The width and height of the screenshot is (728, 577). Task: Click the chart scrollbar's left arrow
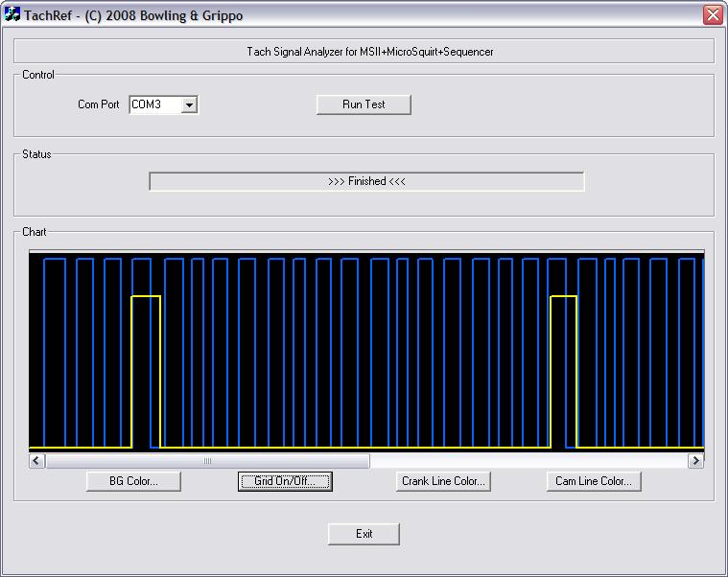point(36,461)
